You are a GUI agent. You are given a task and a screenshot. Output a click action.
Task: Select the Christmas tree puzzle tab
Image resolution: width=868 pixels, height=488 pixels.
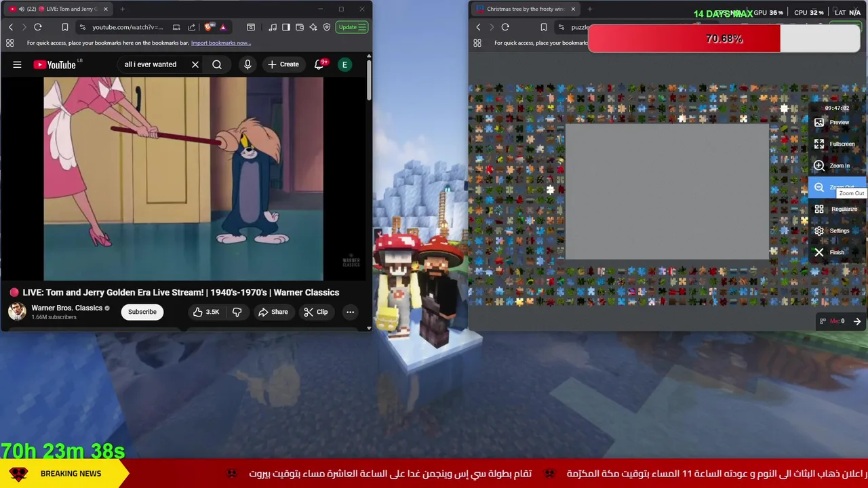[526, 9]
